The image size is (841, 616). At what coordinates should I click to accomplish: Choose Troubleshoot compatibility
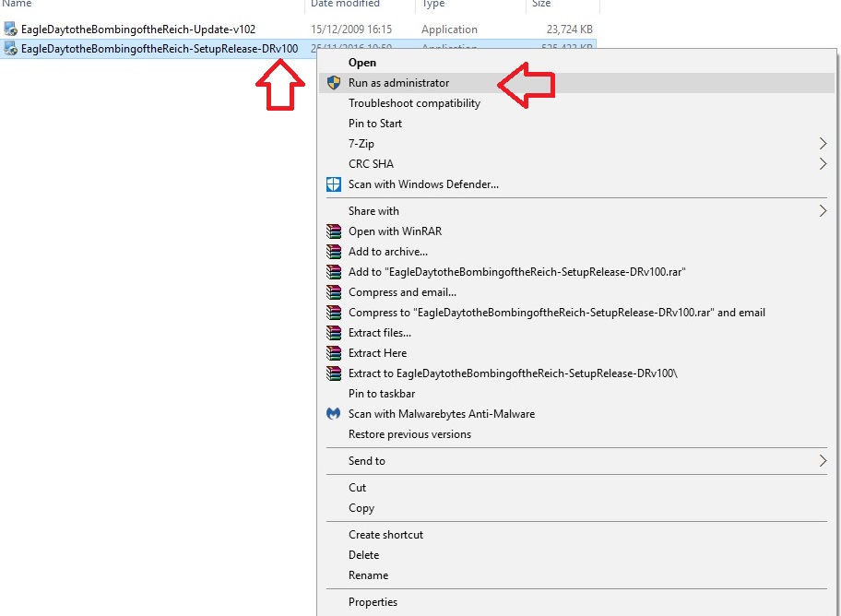576,103
